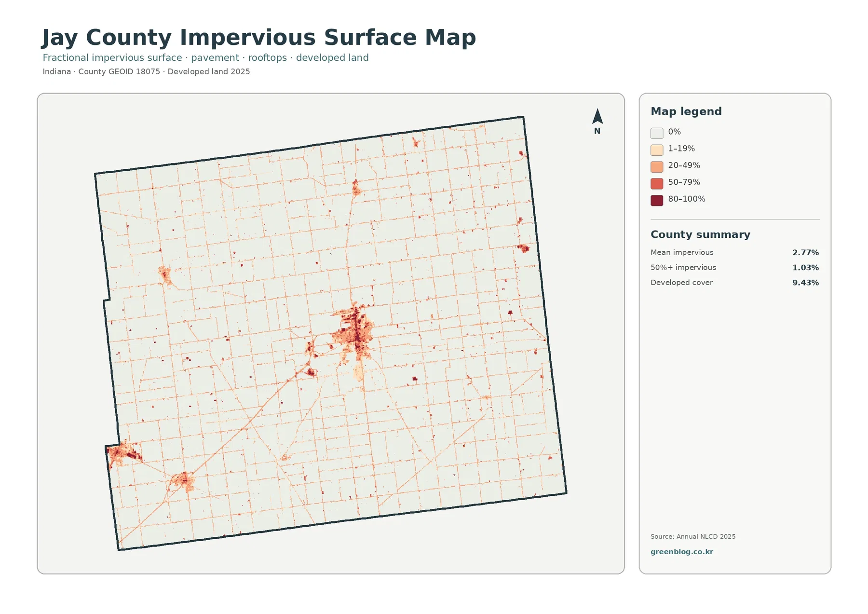This screenshot has height=614, width=868.
Task: Click the 20–49% legend label
Action: (684, 165)
